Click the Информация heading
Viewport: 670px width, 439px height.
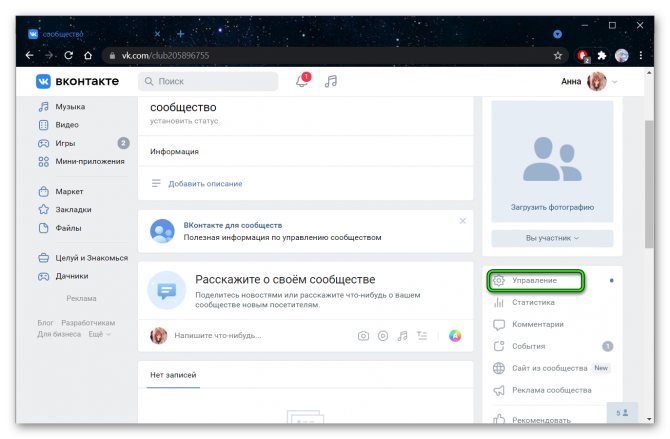coord(174,151)
